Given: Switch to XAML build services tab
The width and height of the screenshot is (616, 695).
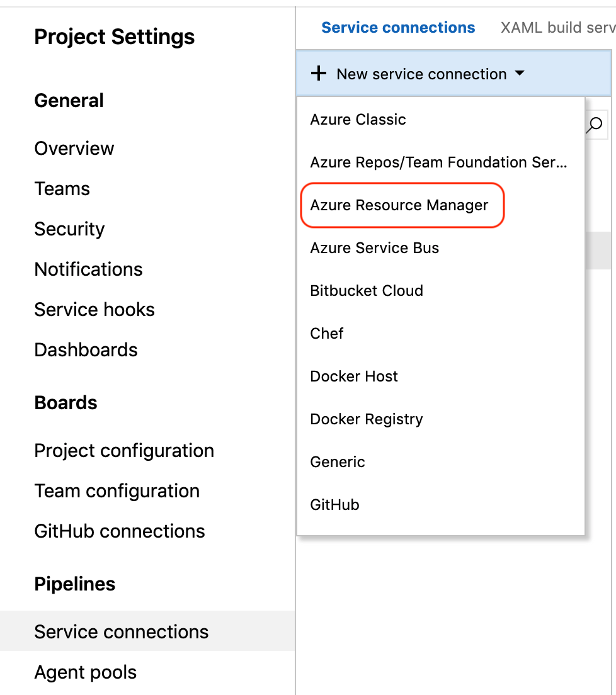Looking at the screenshot, I should [557, 28].
